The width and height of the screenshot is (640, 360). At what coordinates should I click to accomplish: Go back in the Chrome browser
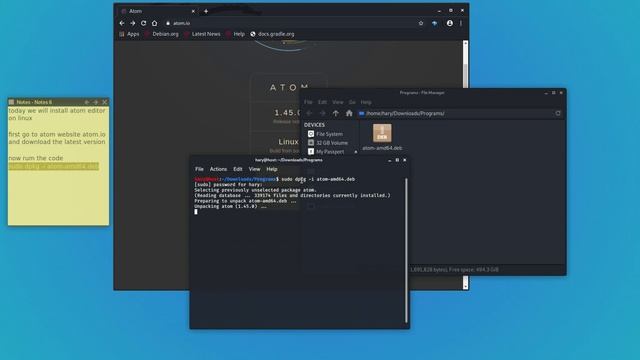[x=122, y=23]
